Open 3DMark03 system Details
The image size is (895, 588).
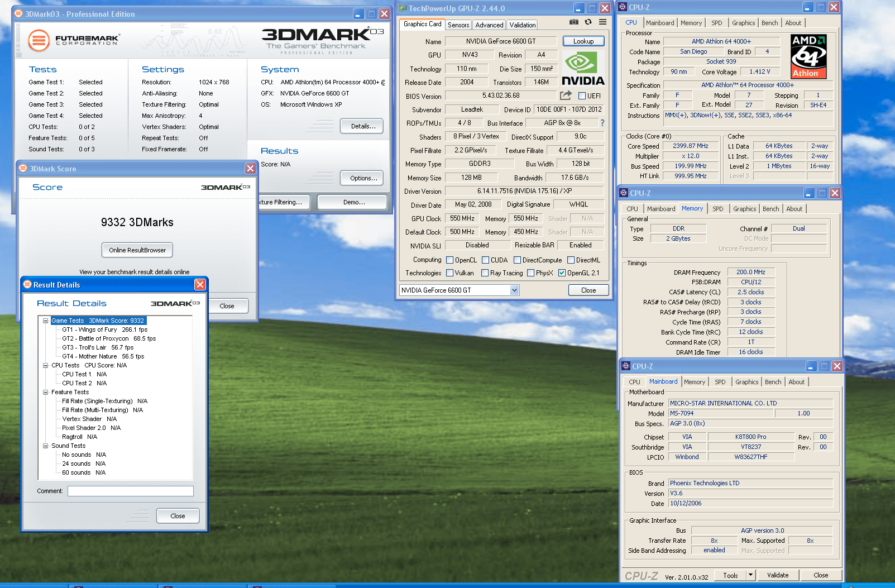tap(362, 126)
